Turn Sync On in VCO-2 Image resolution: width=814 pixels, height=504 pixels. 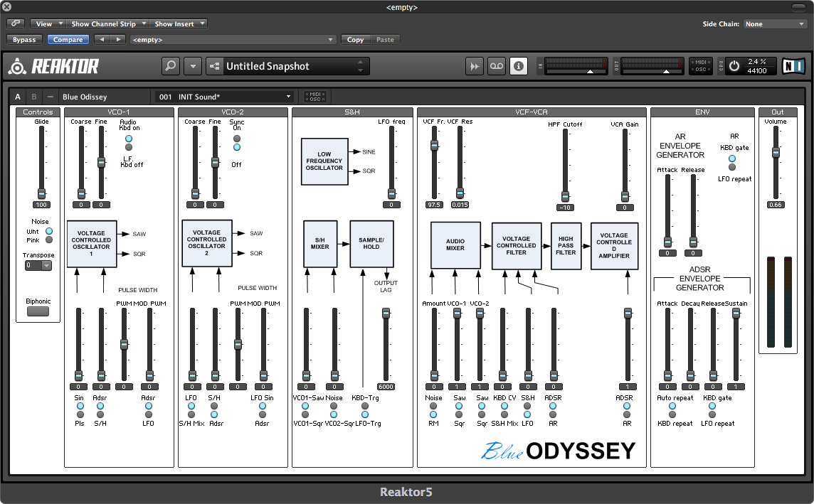tap(237, 139)
